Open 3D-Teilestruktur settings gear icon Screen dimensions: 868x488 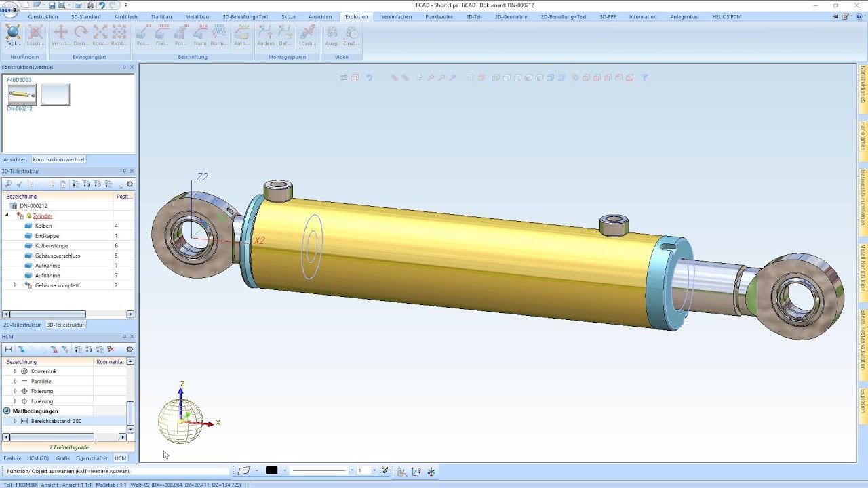tap(130, 184)
